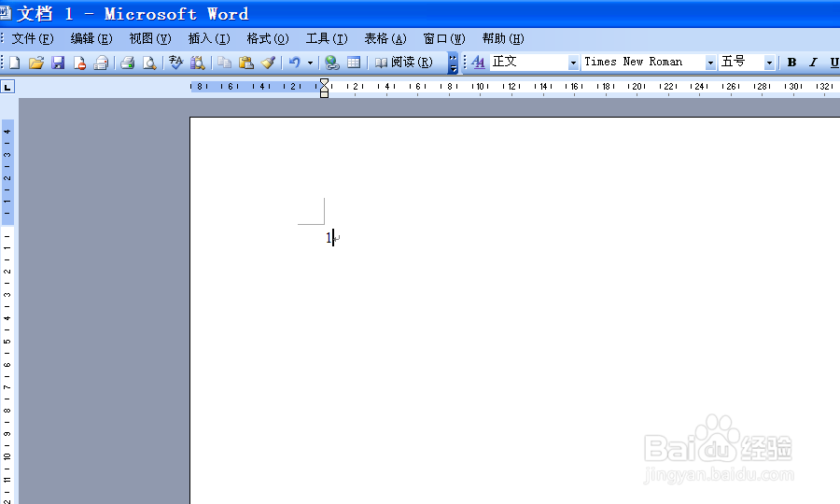
Task: Open the 编辑(E) menu
Action: (x=91, y=38)
